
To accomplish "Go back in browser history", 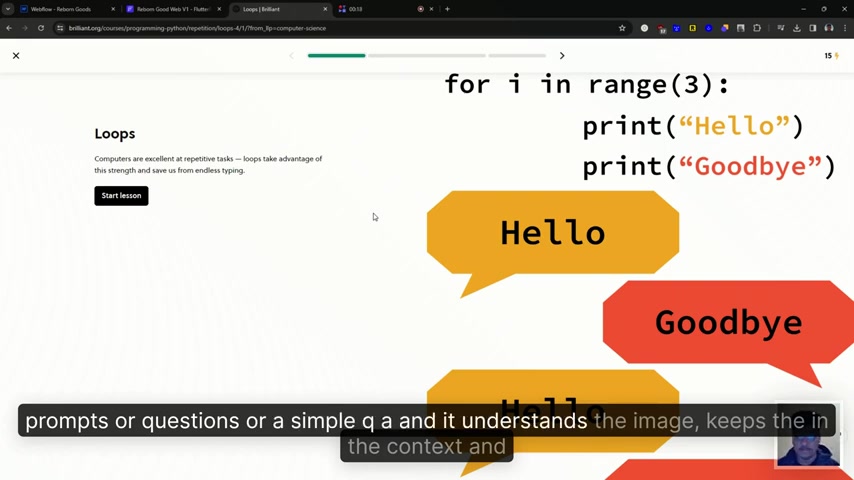I will coord(9,28).
